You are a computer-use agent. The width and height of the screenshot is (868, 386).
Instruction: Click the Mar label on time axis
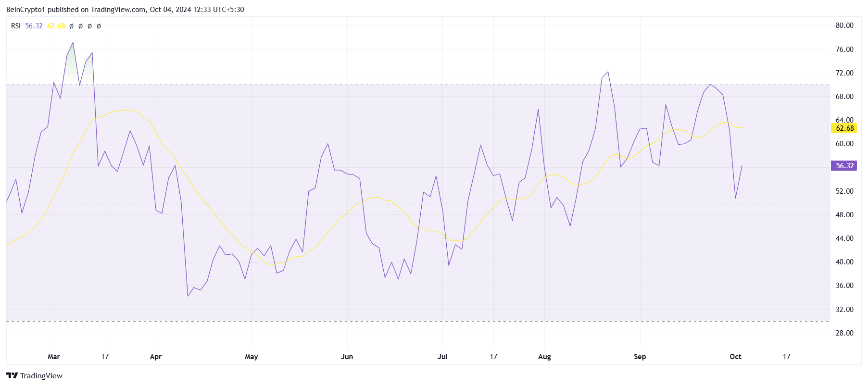(54, 357)
